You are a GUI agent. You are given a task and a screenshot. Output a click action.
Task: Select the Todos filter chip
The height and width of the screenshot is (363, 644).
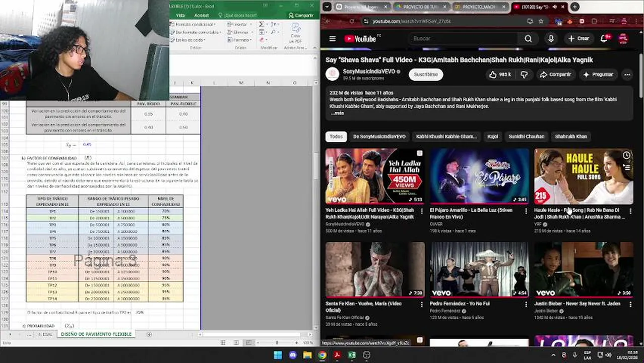pos(336,137)
